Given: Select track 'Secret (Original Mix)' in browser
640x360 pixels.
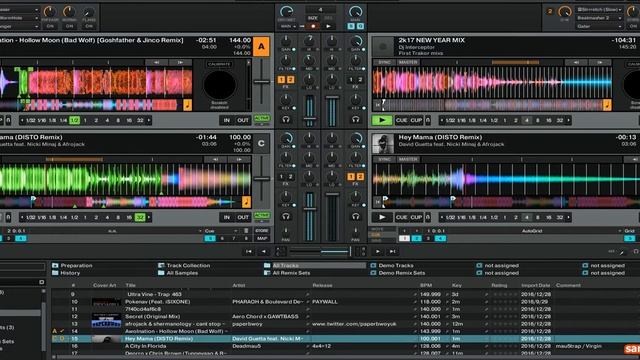Looking at the screenshot, I should (x=153, y=316).
